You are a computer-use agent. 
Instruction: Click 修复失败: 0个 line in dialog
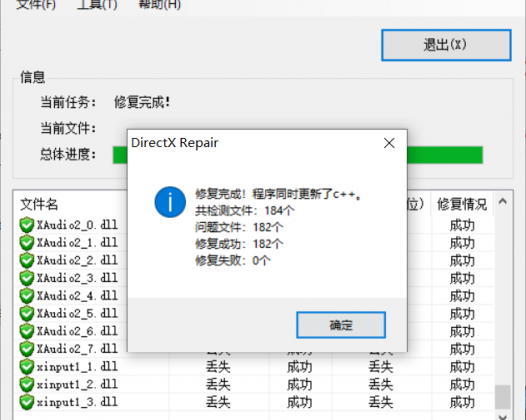233,260
